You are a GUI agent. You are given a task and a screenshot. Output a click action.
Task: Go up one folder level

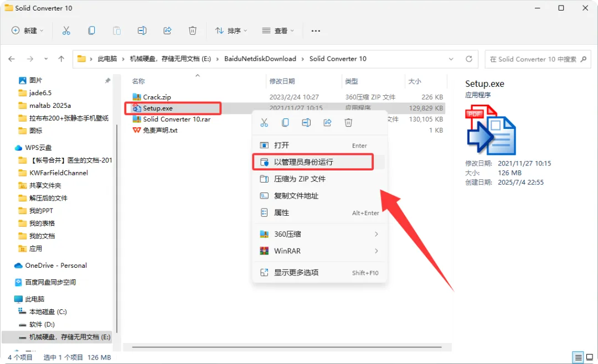pos(61,59)
